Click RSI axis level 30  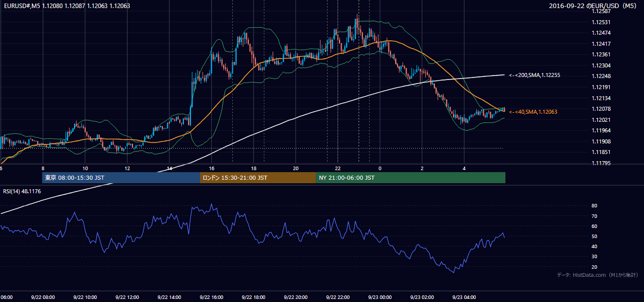point(595,257)
